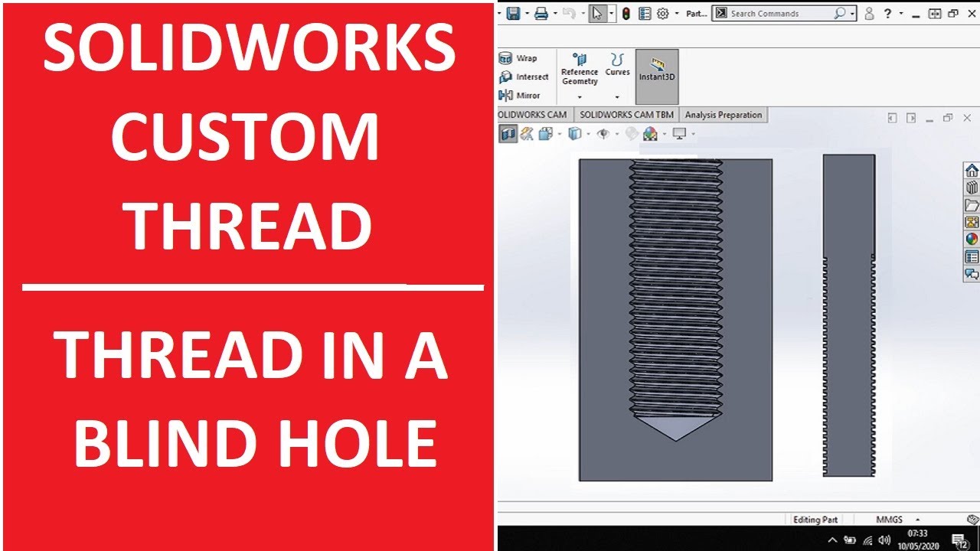Switch to Analysis Preparation tab
The image size is (980, 551).
point(724,115)
